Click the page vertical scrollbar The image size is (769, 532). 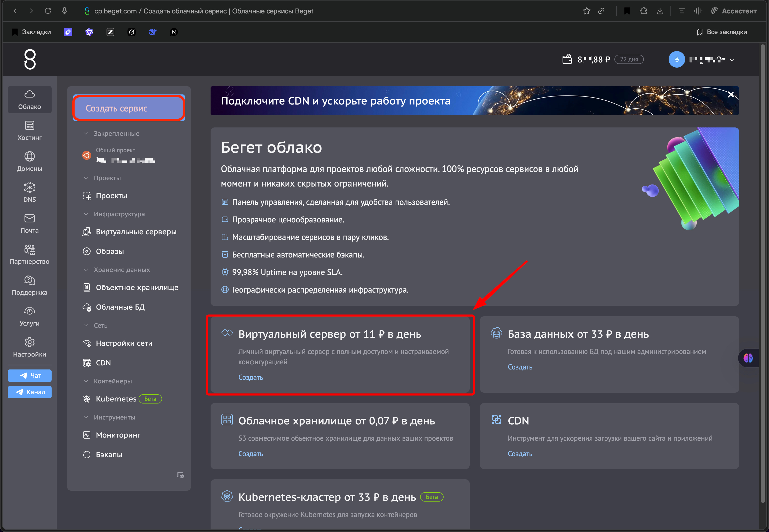pos(763,273)
